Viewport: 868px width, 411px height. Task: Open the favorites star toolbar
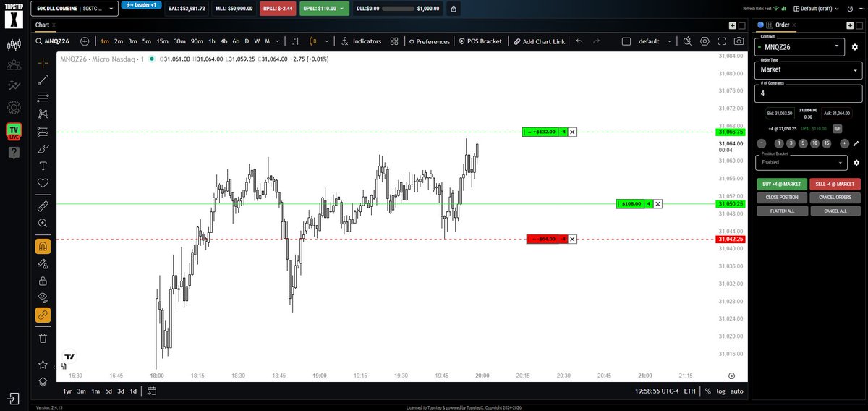pos(43,364)
